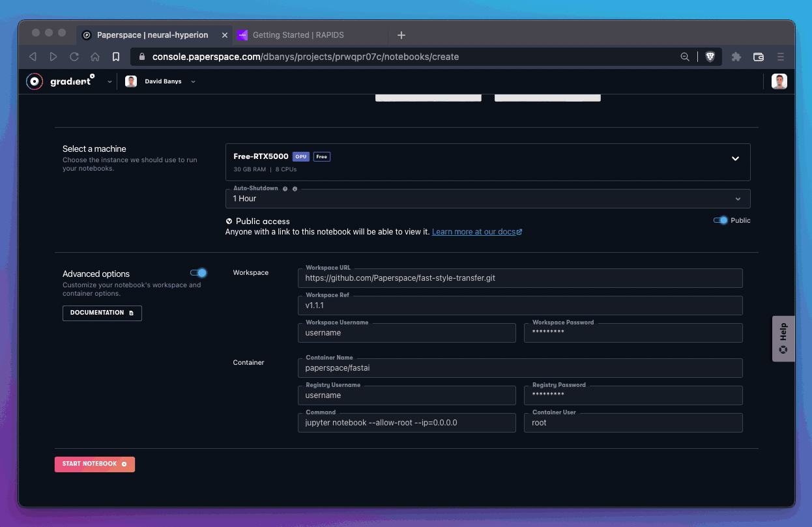Click the padlock site security icon
This screenshot has height=527, width=812.
click(x=142, y=57)
